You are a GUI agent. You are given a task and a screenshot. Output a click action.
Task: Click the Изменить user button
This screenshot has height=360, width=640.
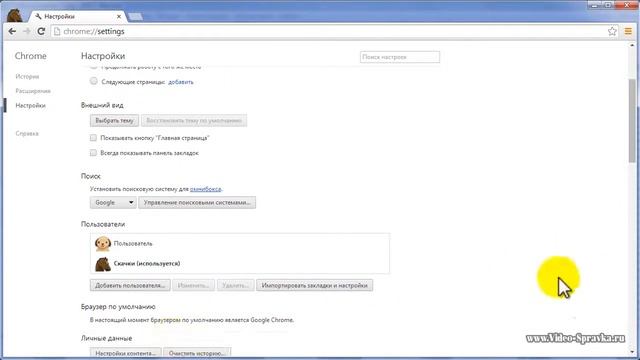pos(193,285)
